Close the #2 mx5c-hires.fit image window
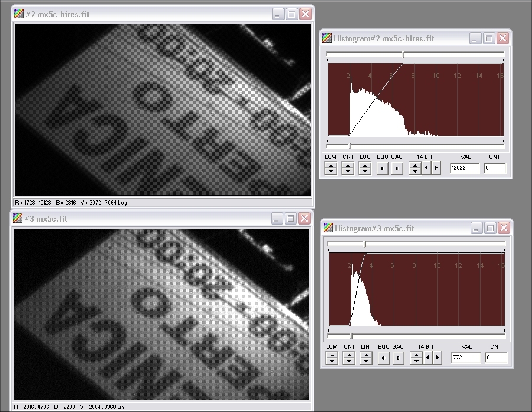The width and height of the screenshot is (532, 412). click(x=305, y=14)
